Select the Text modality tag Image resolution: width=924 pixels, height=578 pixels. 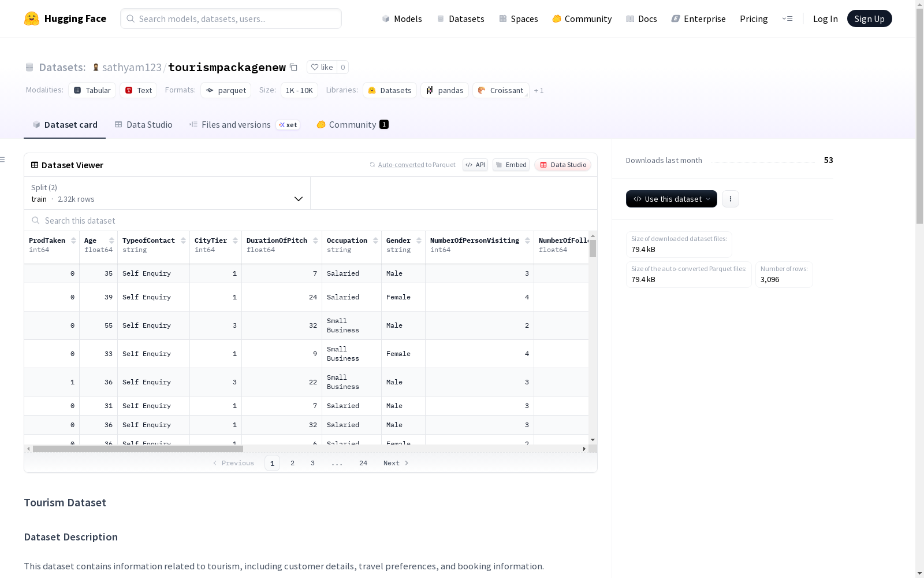point(139,90)
